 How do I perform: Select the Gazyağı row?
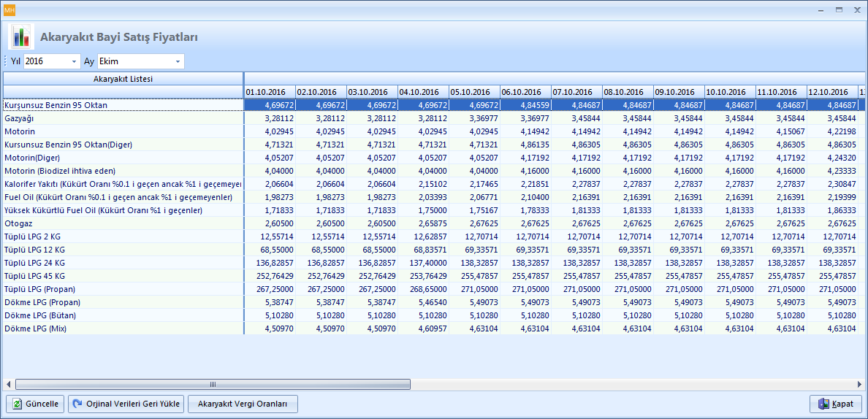click(19, 118)
